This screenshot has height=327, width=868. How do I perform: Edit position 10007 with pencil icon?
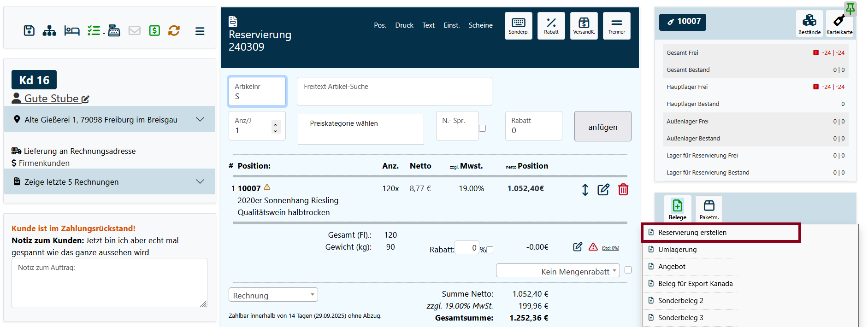(x=603, y=189)
